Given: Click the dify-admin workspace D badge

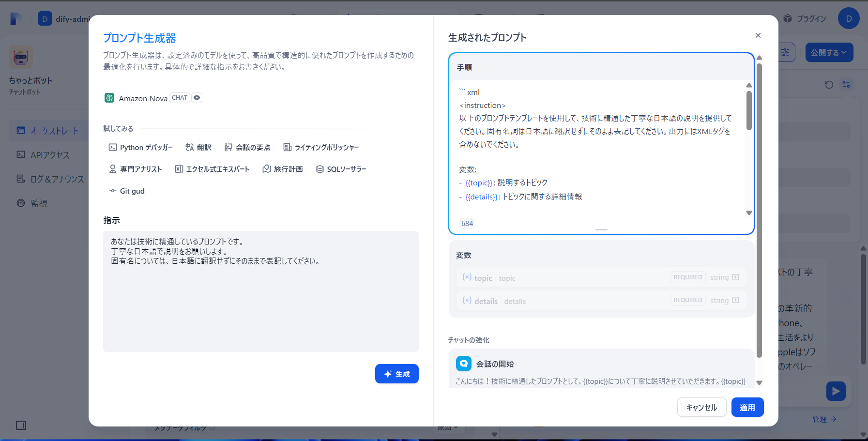Looking at the screenshot, I should tap(45, 19).
